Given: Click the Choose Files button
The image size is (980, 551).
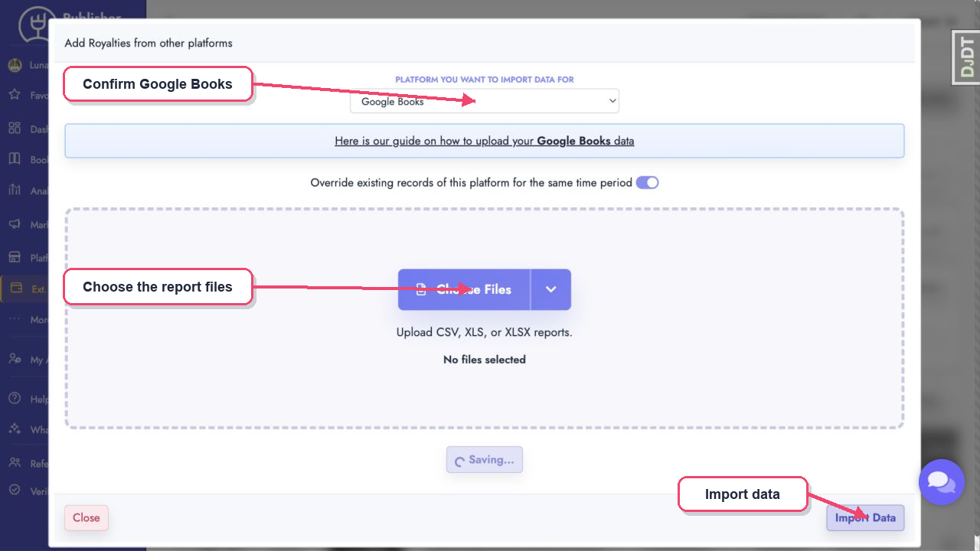Looking at the screenshot, I should click(x=464, y=289).
